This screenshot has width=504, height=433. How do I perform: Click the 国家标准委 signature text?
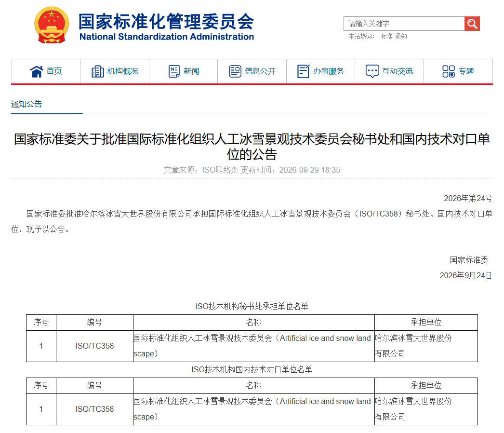469,260
